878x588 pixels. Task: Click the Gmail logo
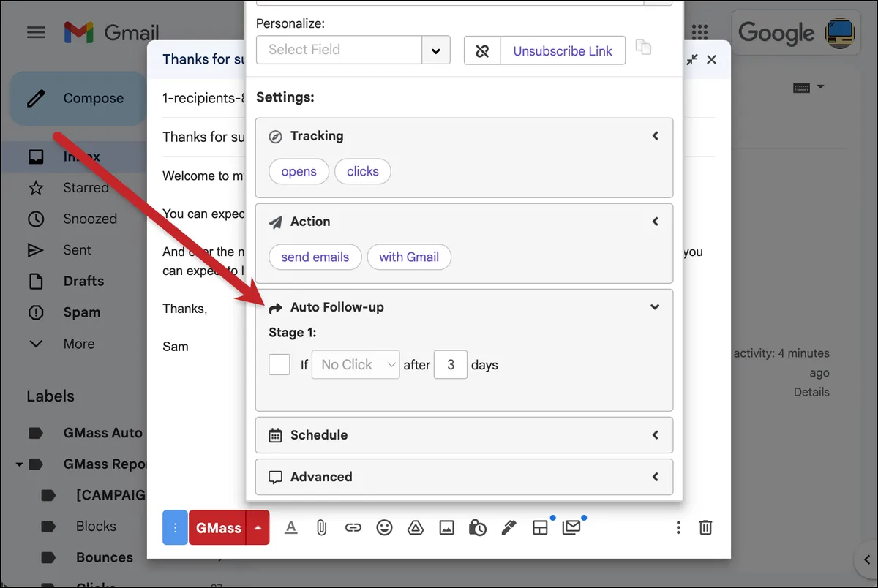[111, 32]
